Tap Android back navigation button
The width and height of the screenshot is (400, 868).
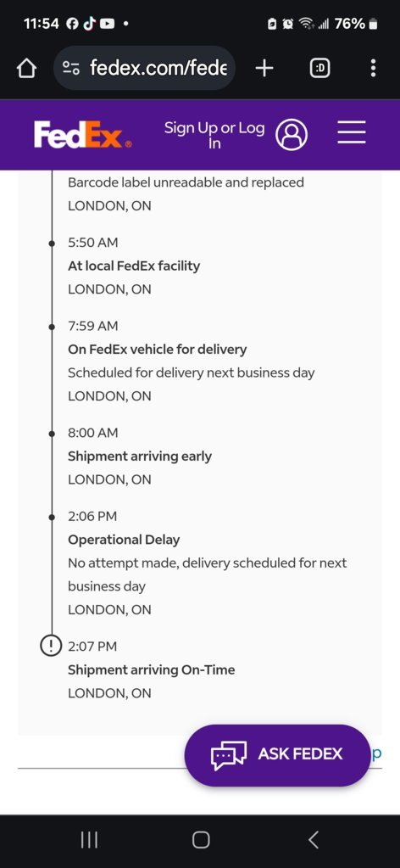coord(314,840)
